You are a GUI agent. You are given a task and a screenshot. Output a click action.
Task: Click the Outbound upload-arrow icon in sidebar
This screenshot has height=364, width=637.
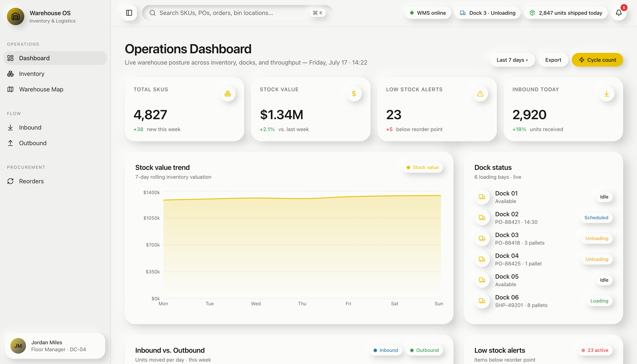coord(10,143)
